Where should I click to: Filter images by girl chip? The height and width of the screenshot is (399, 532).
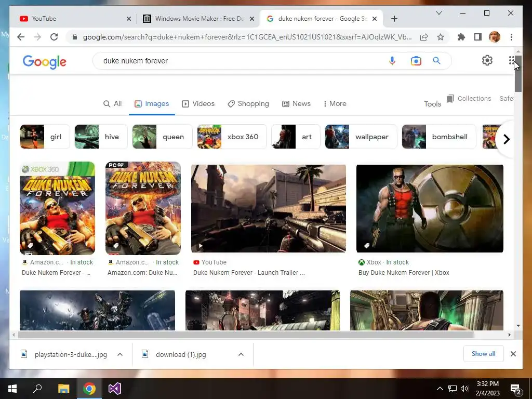coord(45,137)
